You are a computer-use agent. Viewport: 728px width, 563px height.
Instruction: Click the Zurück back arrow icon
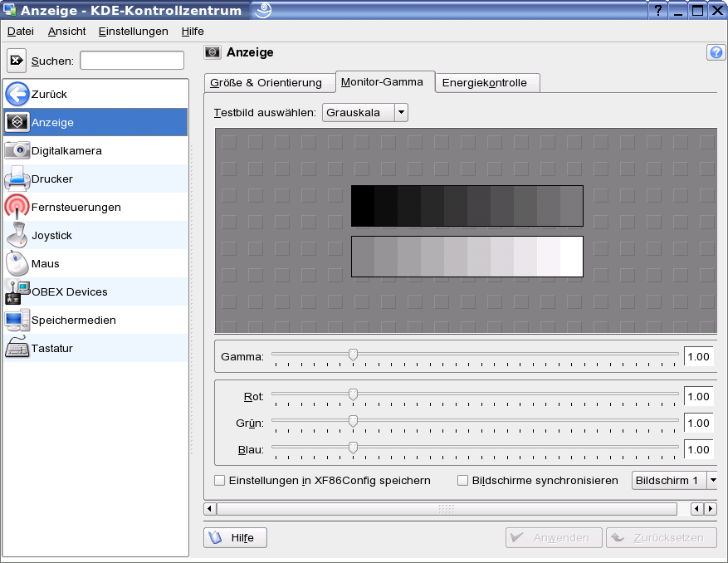pos(17,94)
